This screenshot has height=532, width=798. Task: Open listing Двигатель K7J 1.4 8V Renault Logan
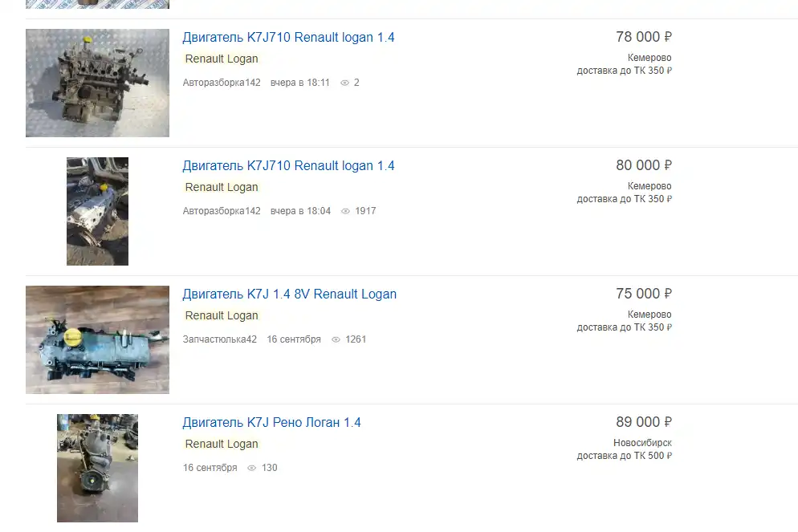point(290,294)
